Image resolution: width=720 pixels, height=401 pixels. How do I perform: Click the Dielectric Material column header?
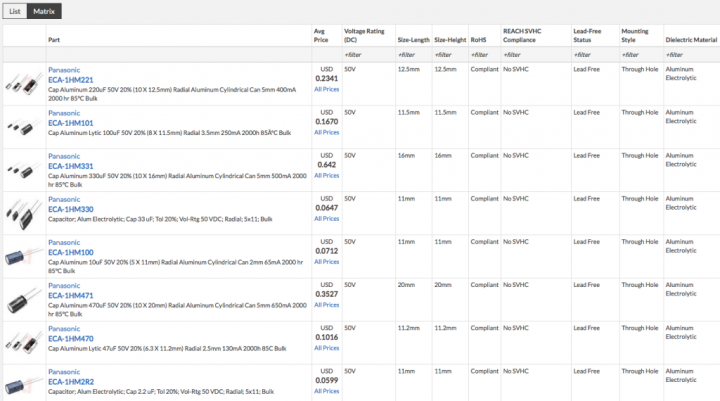[691, 40]
